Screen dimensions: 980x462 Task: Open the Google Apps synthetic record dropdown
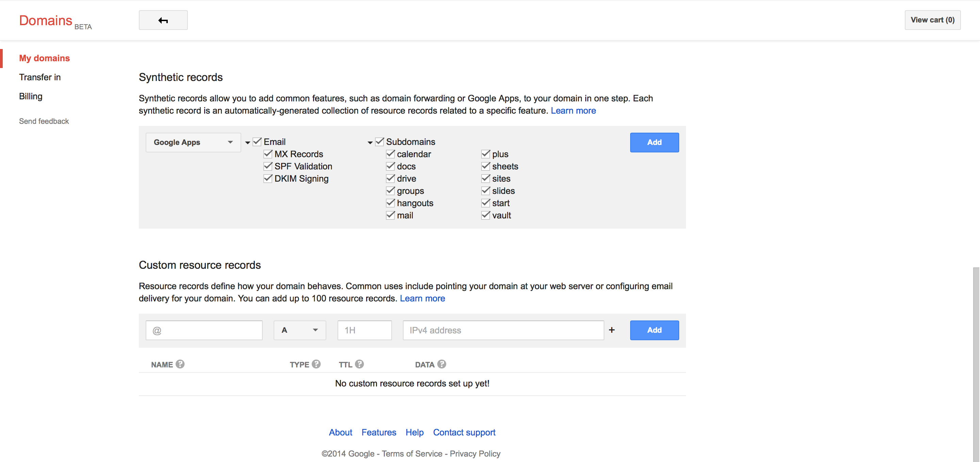click(x=193, y=142)
